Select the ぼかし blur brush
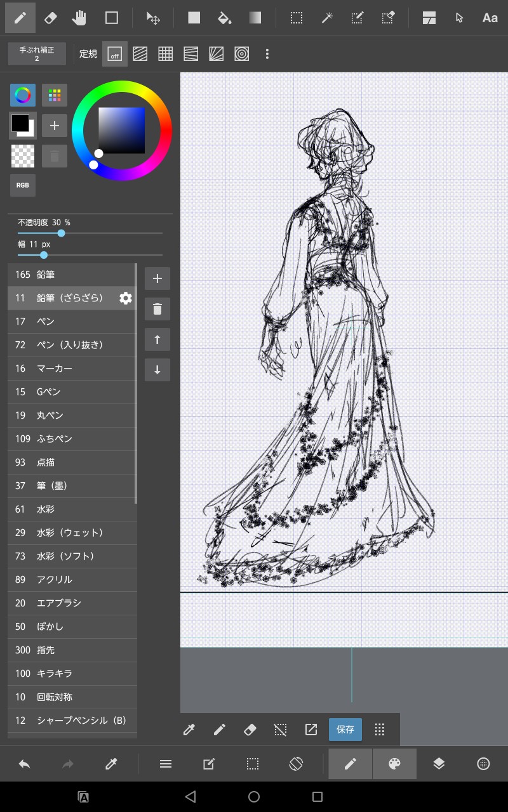The height and width of the screenshot is (812, 508). click(72, 627)
